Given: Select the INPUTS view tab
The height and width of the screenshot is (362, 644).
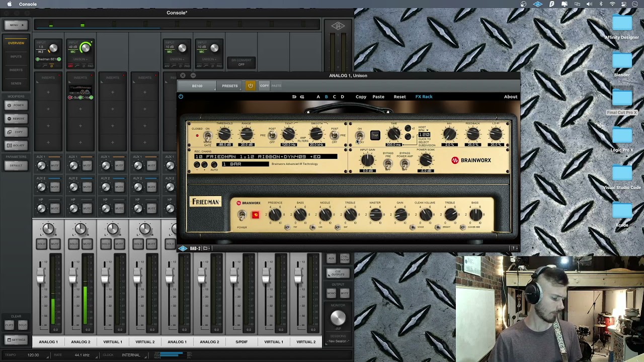Looking at the screenshot, I should point(16,56).
